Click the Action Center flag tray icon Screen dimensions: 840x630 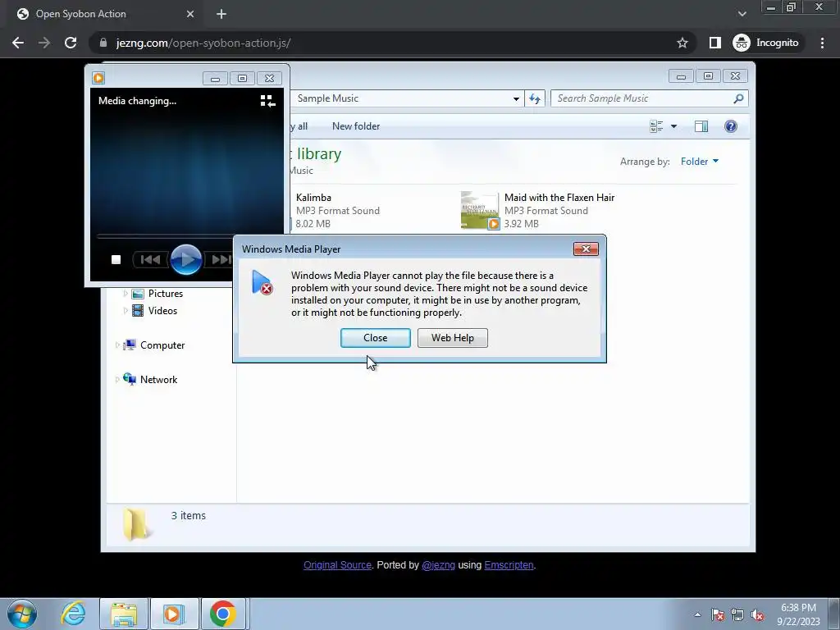718,615
